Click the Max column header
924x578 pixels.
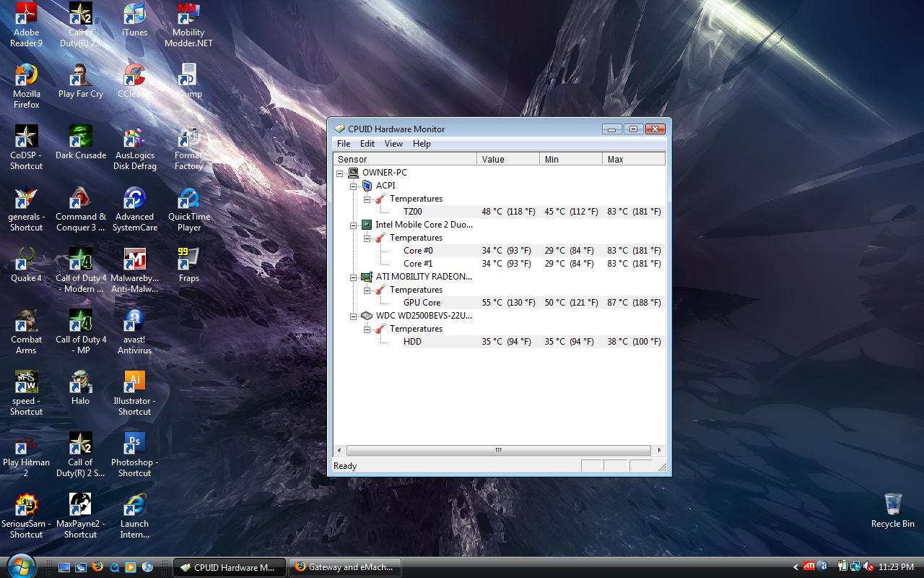coord(634,159)
